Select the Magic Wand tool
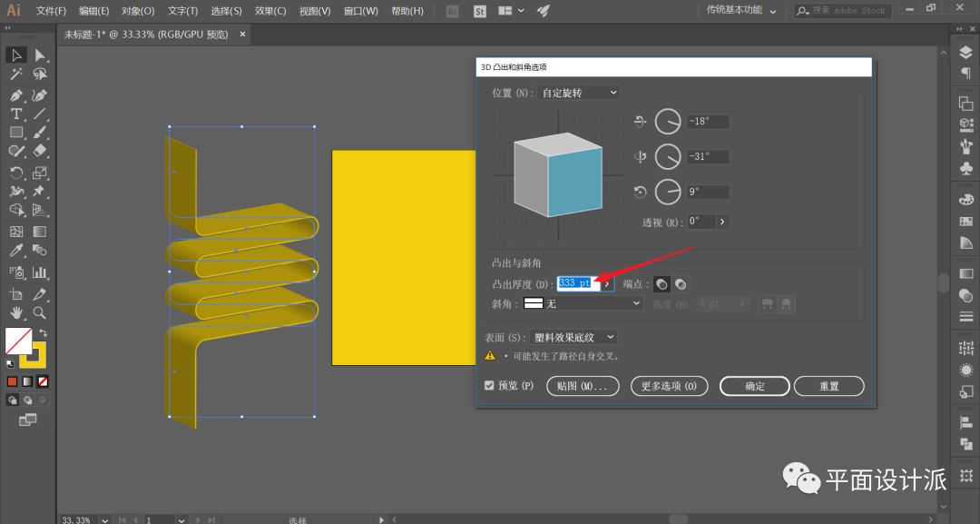Screen dimensions: 980x524 pyautogui.click(x=16, y=74)
